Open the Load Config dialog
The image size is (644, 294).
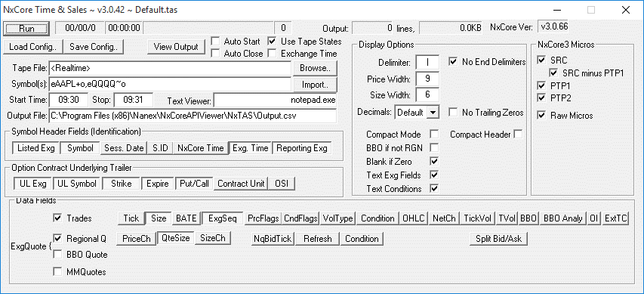tap(33, 47)
